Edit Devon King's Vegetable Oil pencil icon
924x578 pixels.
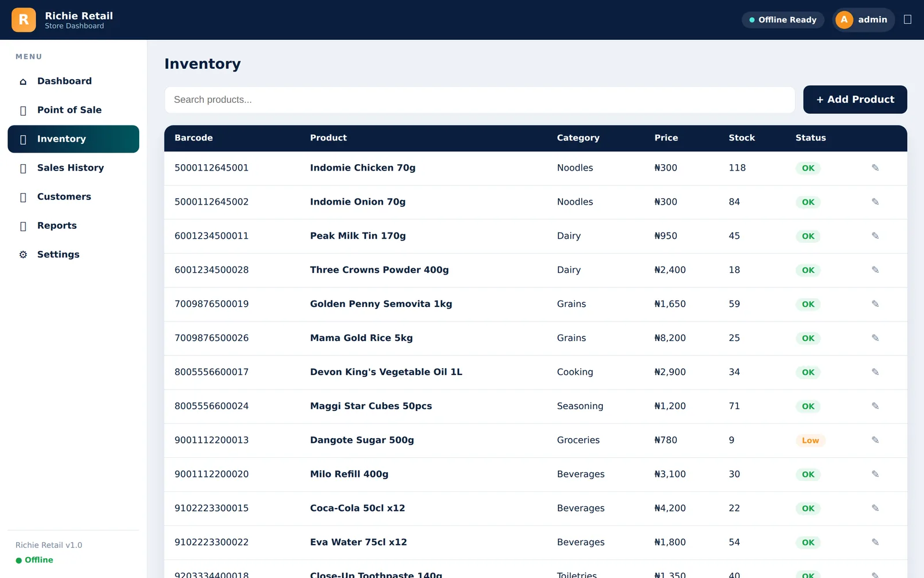(875, 372)
